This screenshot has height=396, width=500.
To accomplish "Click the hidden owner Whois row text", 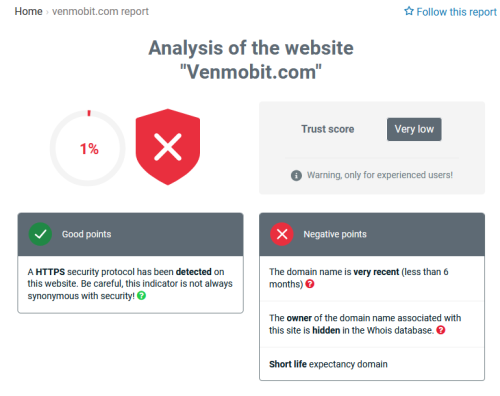I will 365,324.
